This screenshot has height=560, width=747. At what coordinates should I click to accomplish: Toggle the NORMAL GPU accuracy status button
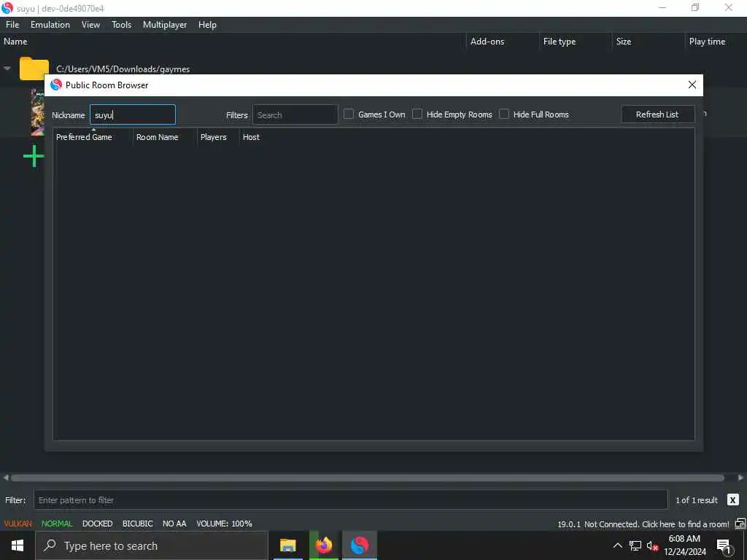pos(57,524)
